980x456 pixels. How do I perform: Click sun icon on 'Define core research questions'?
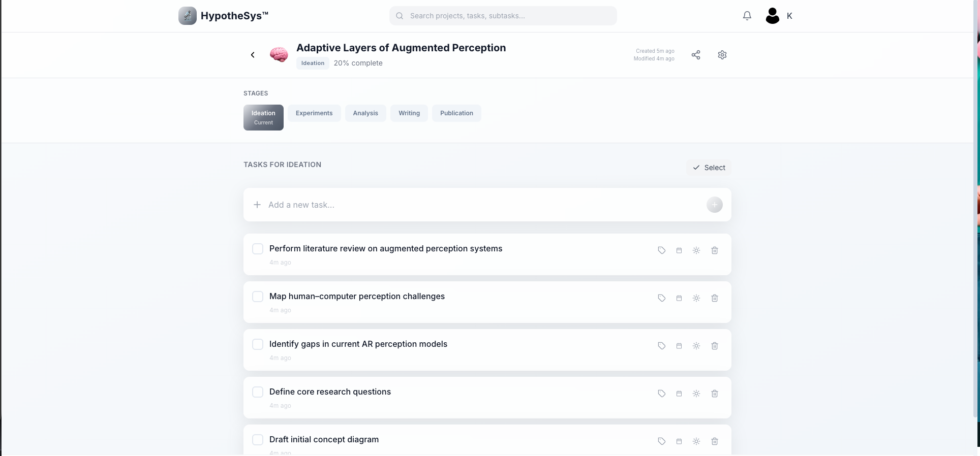coord(696,394)
